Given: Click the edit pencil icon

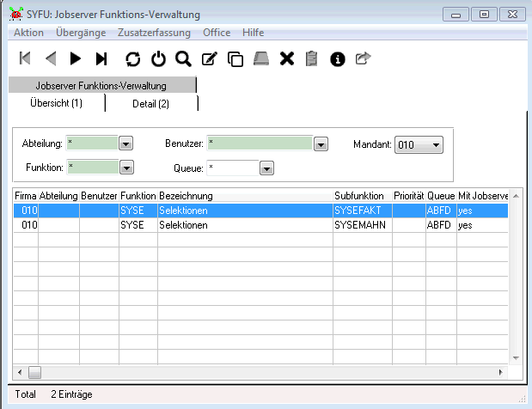Looking at the screenshot, I should [209, 58].
